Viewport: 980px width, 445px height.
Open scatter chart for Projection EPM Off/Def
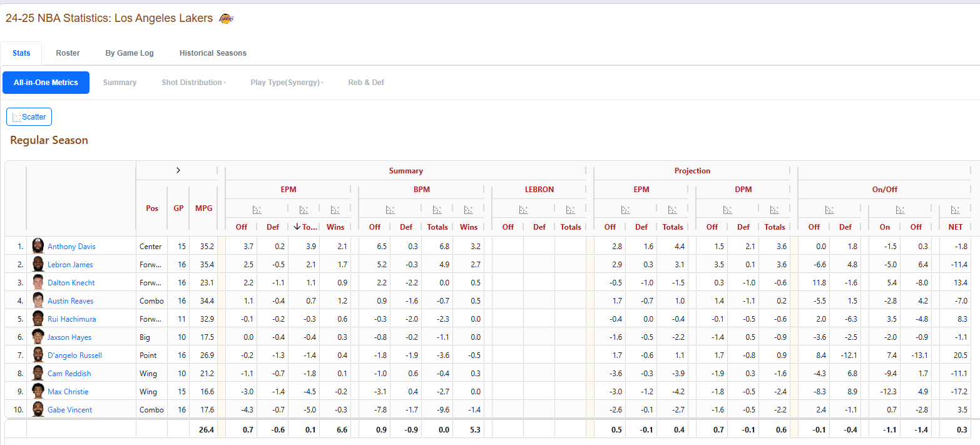(626, 210)
